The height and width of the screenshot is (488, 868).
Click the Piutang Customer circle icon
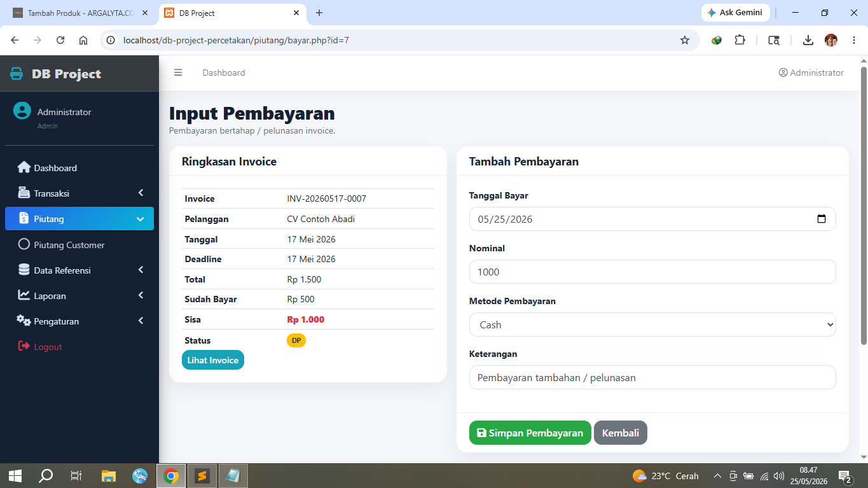tap(24, 244)
